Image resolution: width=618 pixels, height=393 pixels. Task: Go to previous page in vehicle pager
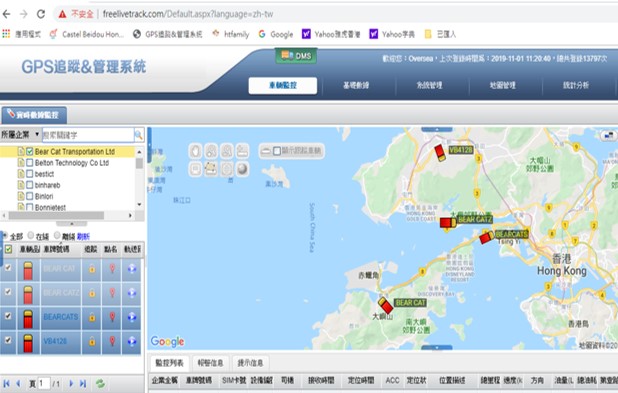pos(18,384)
